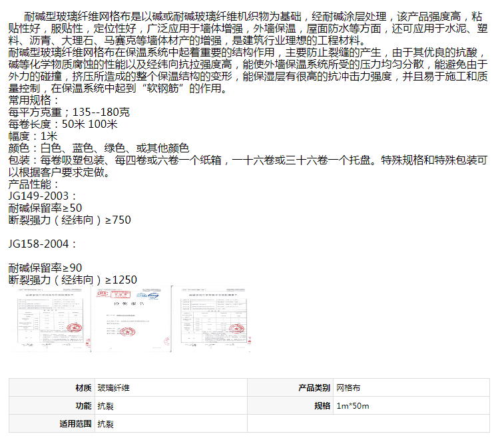Viewport: 504px width, 438px height.
Task: Open the middle 检测报告 cover image
Action: click(x=131, y=319)
